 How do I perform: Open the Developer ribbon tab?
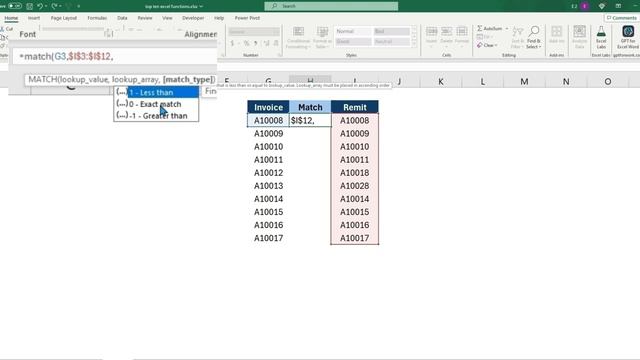pos(193,18)
